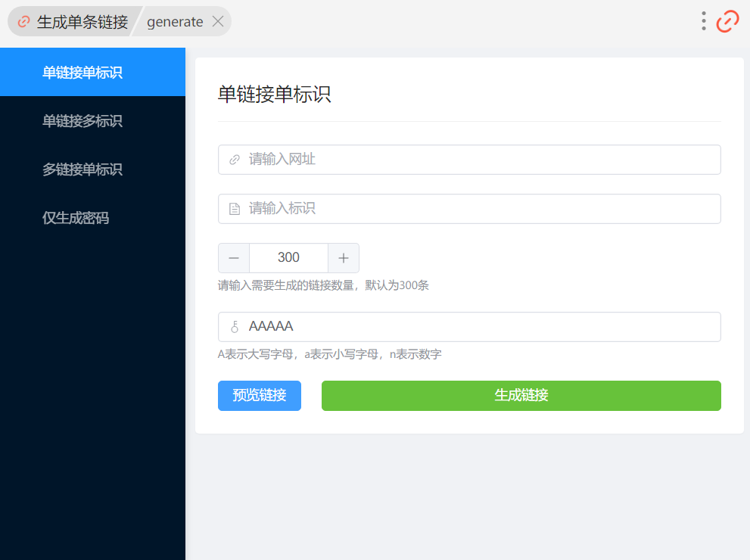The width and height of the screenshot is (750, 560).
Task: Open the three-dot more options menu
Action: pos(704,21)
